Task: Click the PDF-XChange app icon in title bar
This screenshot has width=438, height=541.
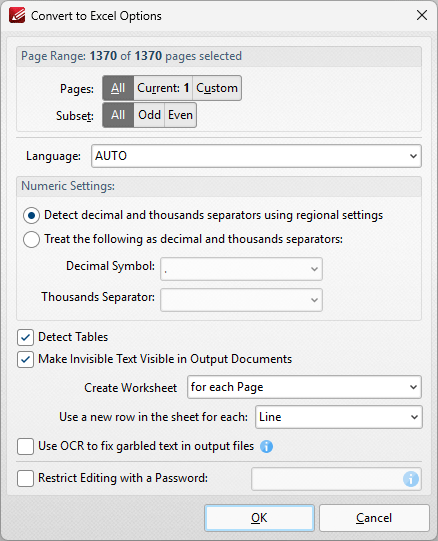Action: click(x=17, y=16)
